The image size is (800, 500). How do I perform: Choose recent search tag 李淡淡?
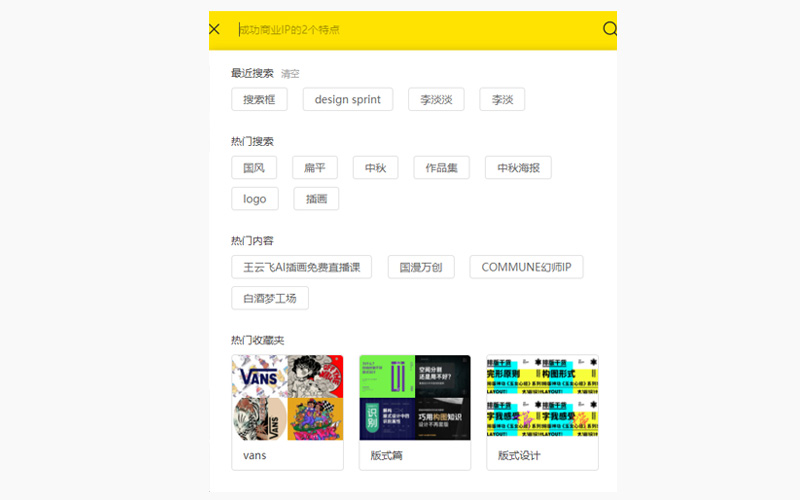436,100
